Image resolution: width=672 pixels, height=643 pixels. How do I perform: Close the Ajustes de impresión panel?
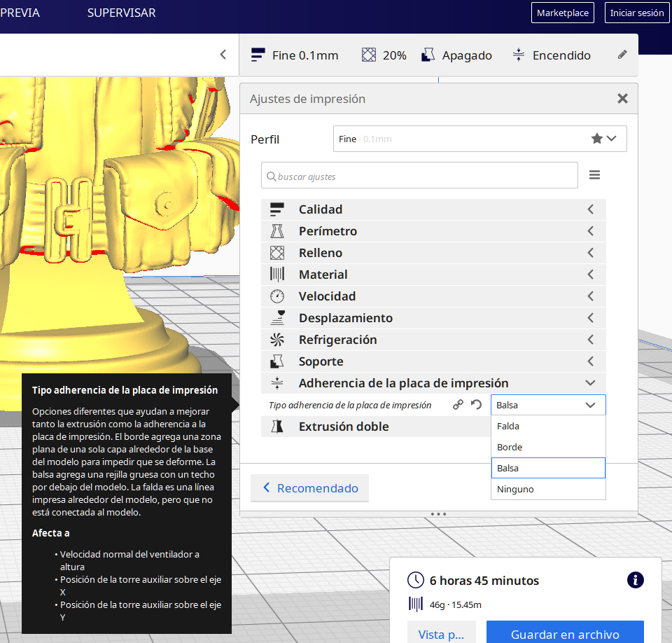622,99
